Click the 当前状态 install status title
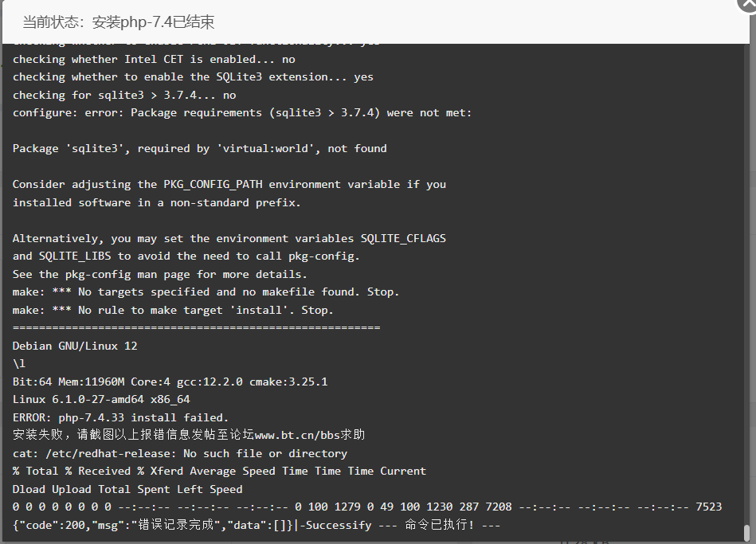Screen dimensions: 756x544 pos(118,22)
